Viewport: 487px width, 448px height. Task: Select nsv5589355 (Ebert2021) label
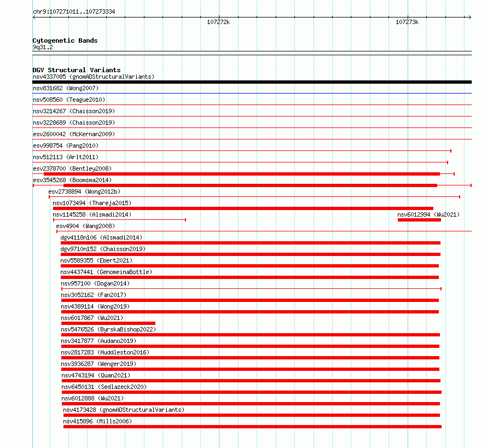96,260
